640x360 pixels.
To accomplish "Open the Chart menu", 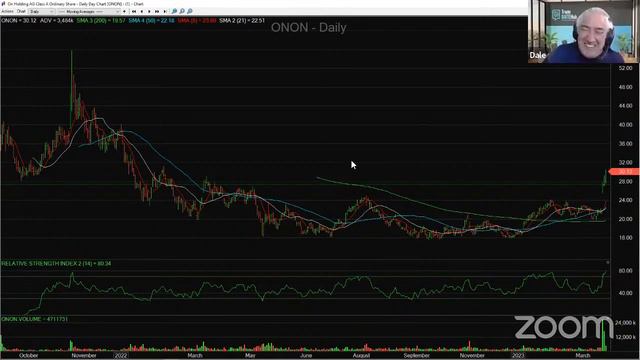I will [x=21, y=11].
